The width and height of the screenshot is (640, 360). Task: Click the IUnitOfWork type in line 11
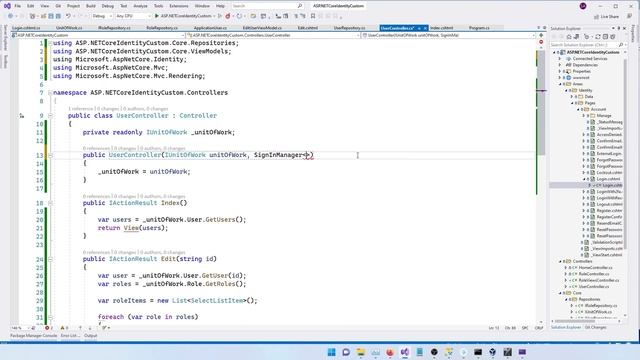tap(167, 132)
